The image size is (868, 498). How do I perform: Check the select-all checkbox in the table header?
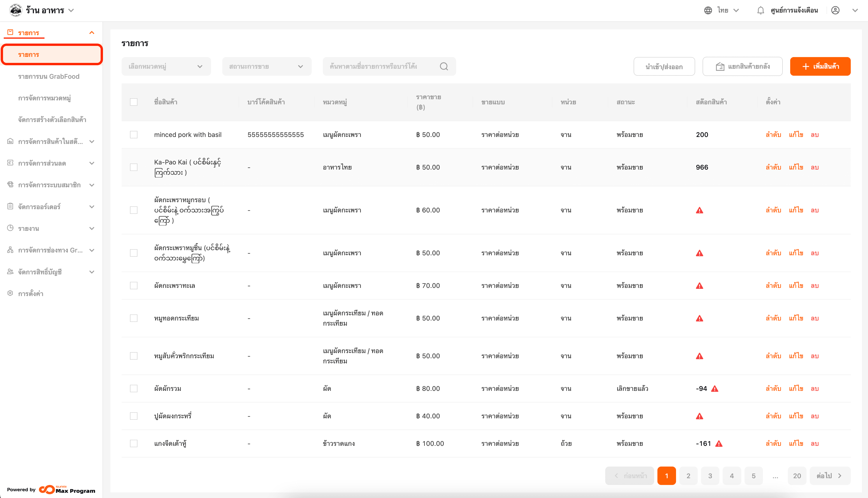134,102
